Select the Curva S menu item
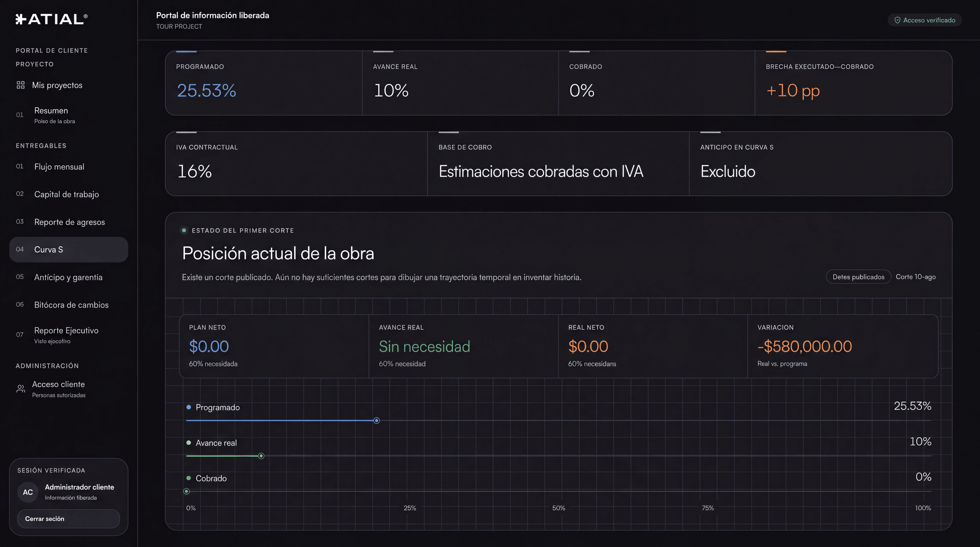Screen dimensions: 980x547 click(69, 250)
